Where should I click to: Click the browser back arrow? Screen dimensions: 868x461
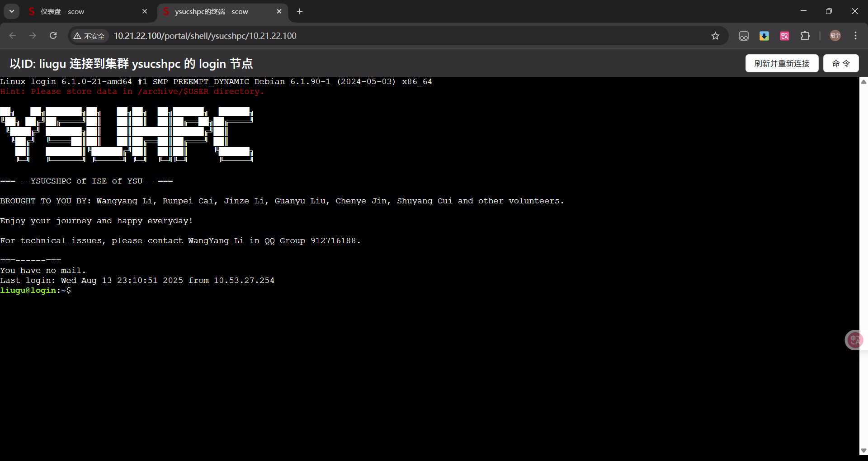click(13, 36)
